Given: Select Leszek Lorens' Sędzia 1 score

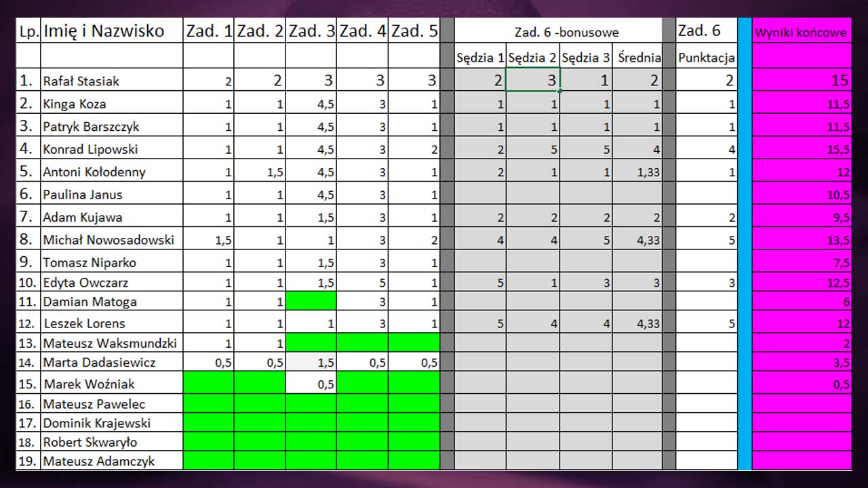Looking at the screenshot, I should click(x=480, y=324).
